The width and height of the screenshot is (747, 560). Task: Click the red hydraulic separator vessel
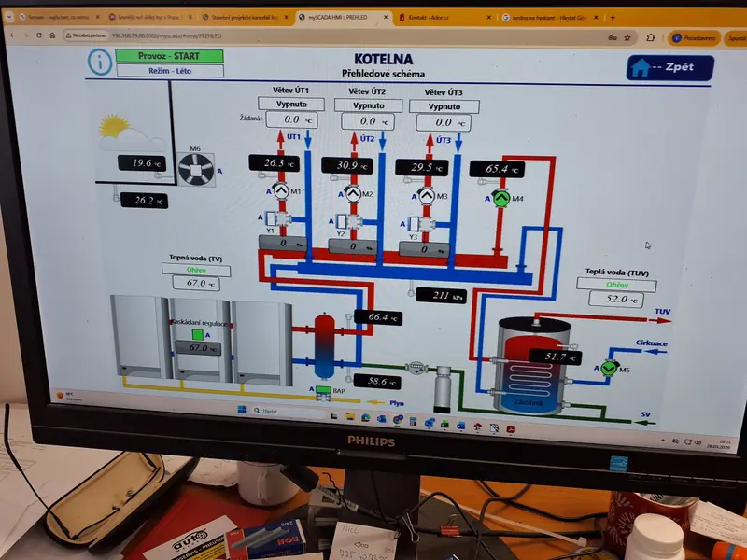pos(324,346)
